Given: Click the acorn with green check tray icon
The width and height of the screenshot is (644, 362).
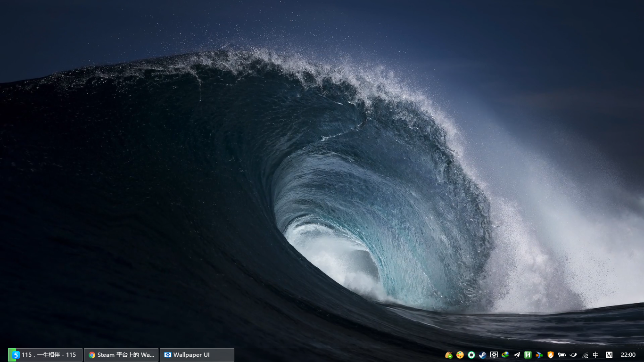Looking at the screenshot, I should click(x=449, y=355).
